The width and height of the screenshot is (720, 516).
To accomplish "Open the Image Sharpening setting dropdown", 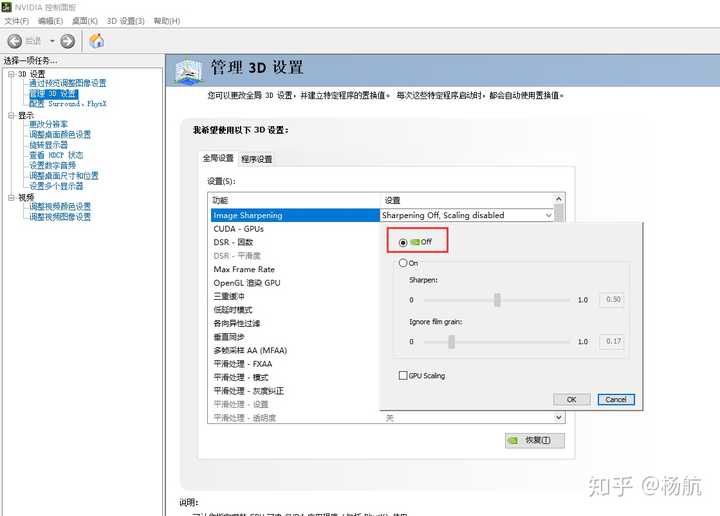I will point(549,215).
